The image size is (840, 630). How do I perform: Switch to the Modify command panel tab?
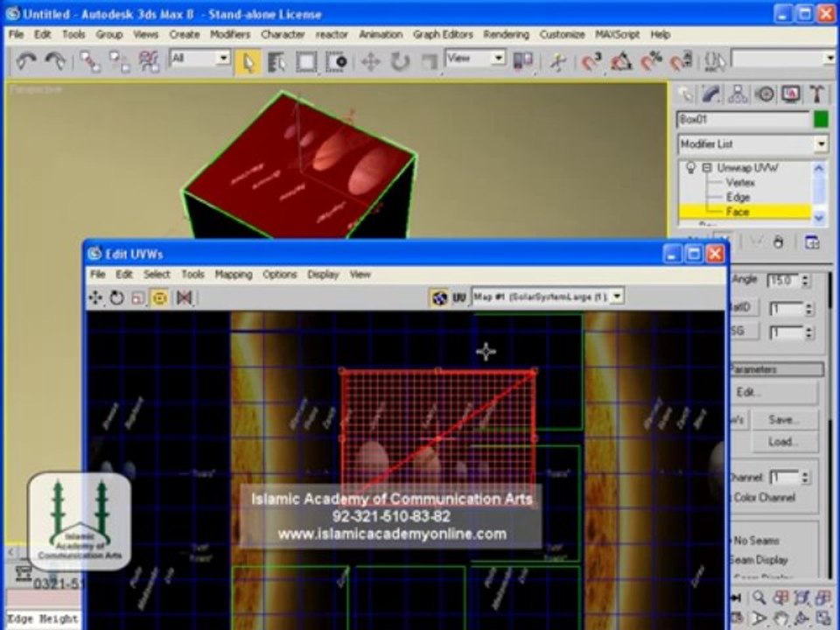[x=711, y=94]
